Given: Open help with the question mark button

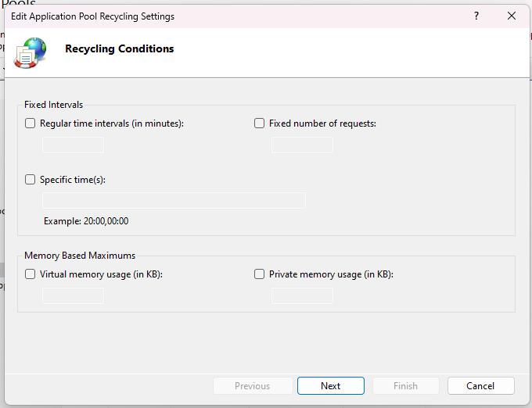Looking at the screenshot, I should point(476,16).
